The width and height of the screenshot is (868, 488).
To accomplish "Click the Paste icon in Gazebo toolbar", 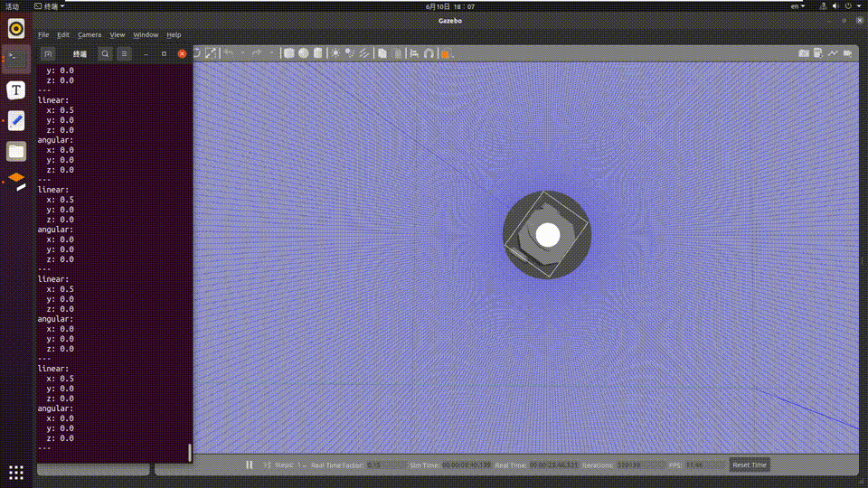I will click(x=398, y=53).
